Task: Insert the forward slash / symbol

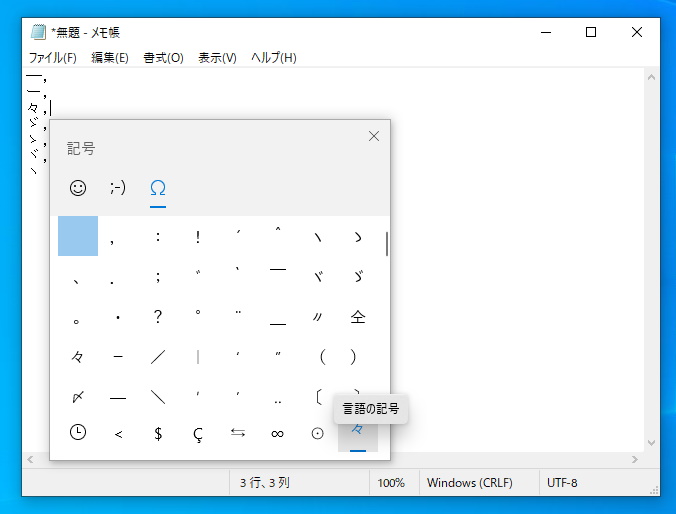Action: [x=158, y=356]
